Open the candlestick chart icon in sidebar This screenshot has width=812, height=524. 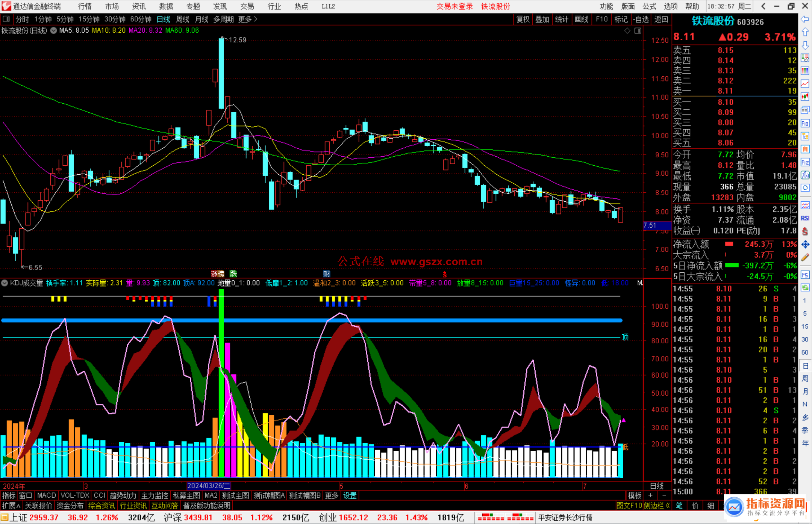805,97
